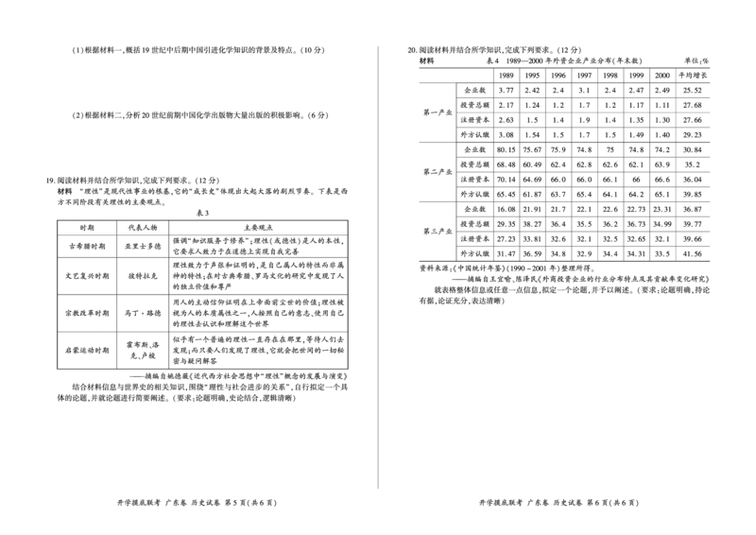Click the first row label in the right table

coord(475,91)
